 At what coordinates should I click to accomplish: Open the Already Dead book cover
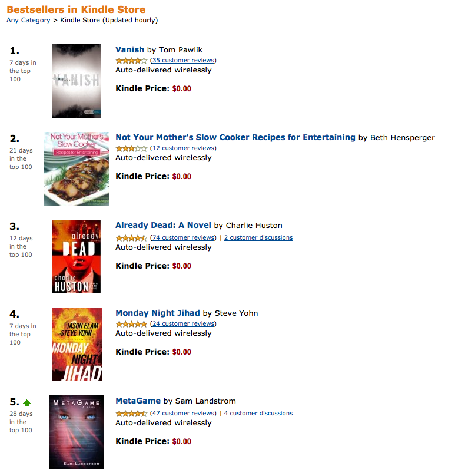click(77, 256)
